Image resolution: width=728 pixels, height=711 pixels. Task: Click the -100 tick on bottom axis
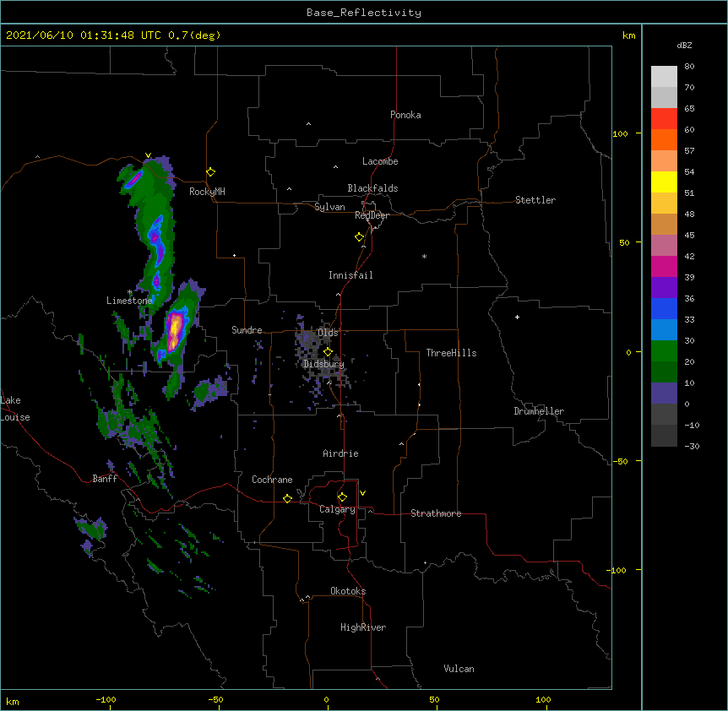pyautogui.click(x=106, y=700)
